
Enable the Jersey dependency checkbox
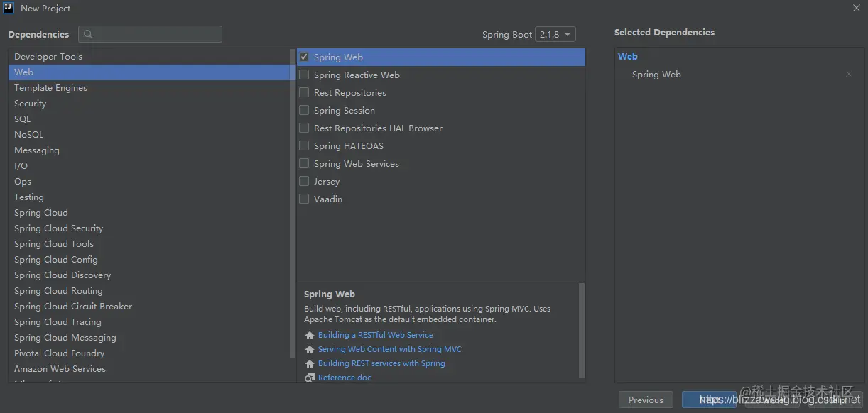point(304,182)
